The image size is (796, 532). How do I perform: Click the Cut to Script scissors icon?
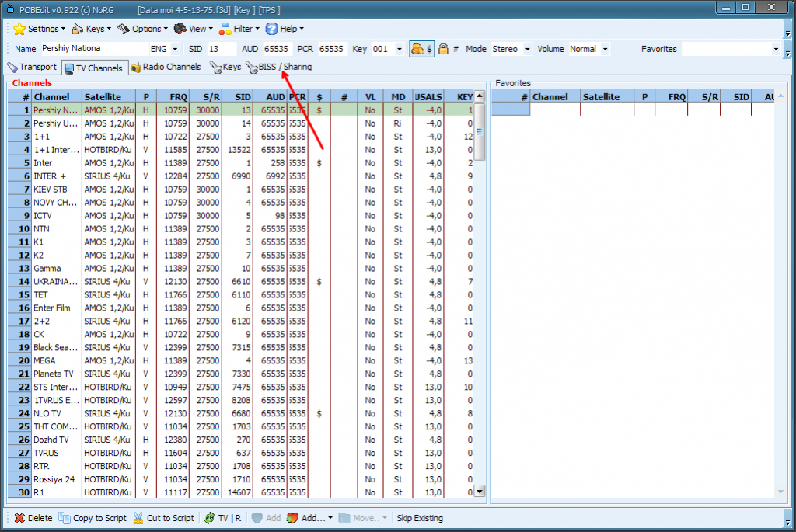(x=138, y=518)
